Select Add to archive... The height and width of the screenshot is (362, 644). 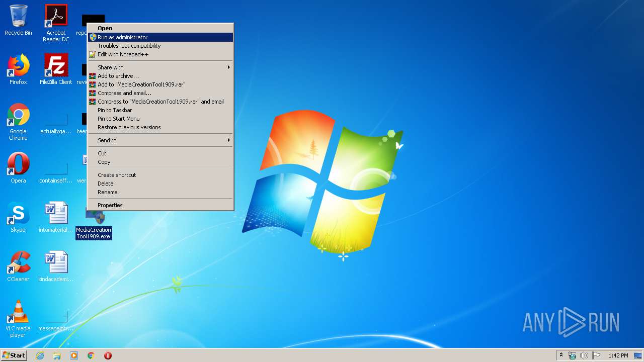(160, 76)
